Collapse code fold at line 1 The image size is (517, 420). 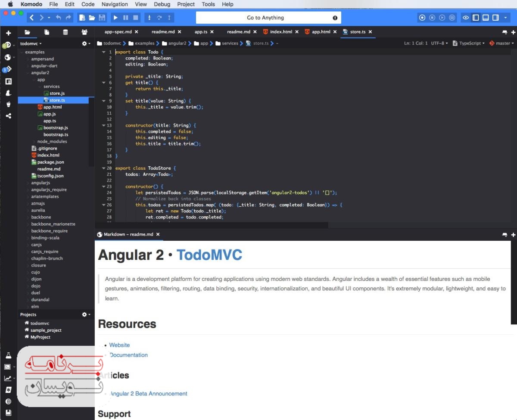103,52
